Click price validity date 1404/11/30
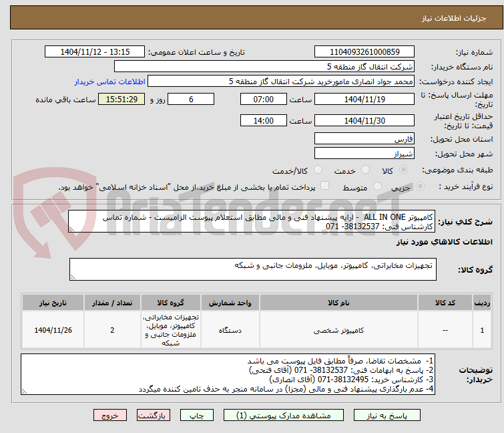This screenshot has height=433, width=504. [364, 120]
